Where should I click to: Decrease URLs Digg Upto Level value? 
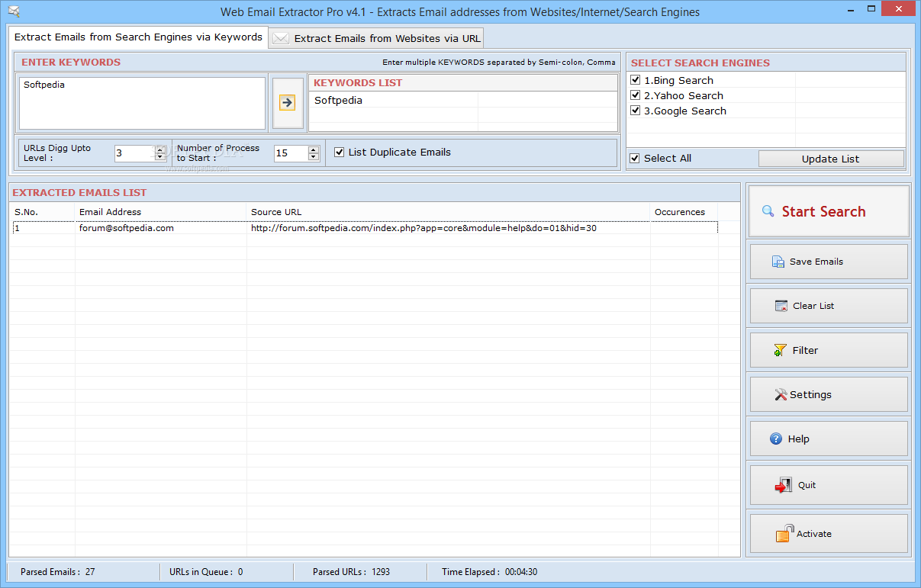tap(160, 157)
